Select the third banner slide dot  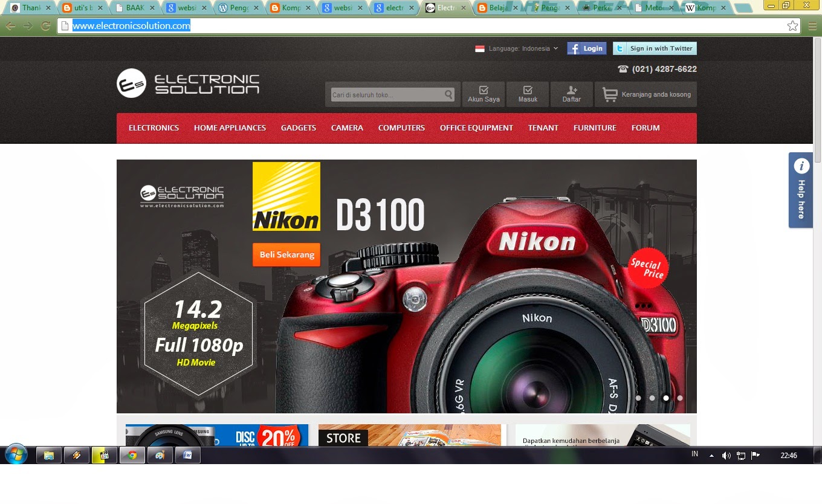666,398
